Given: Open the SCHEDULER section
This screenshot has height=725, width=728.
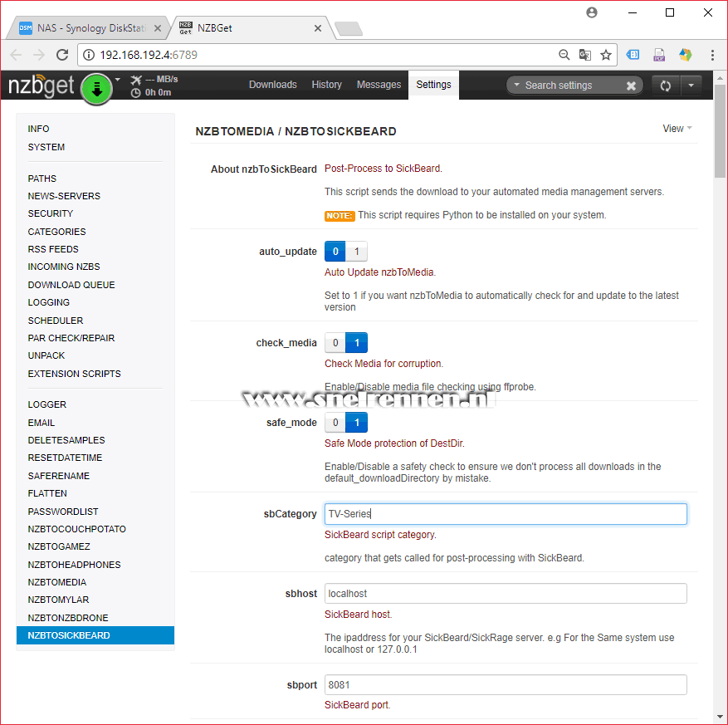Looking at the screenshot, I should [x=56, y=321].
